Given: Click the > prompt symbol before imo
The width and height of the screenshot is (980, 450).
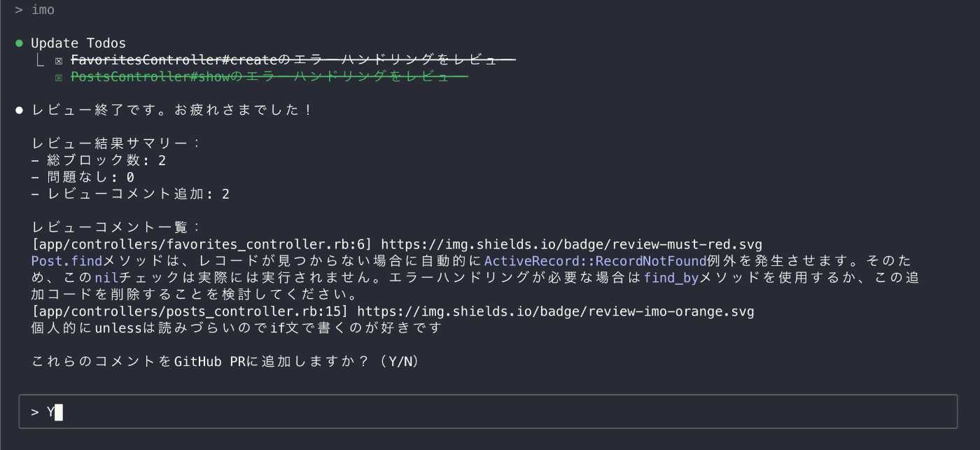Looking at the screenshot, I should (19, 10).
